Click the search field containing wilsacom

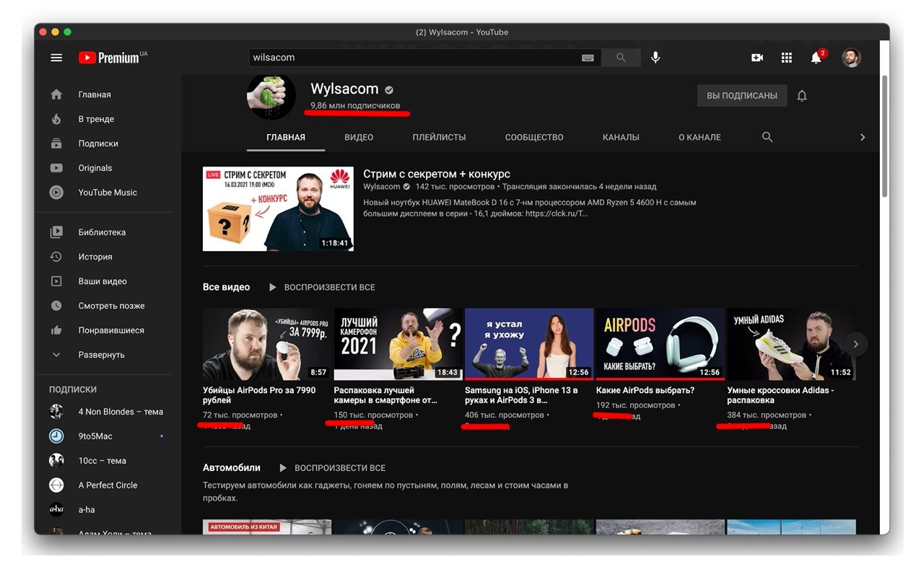415,58
